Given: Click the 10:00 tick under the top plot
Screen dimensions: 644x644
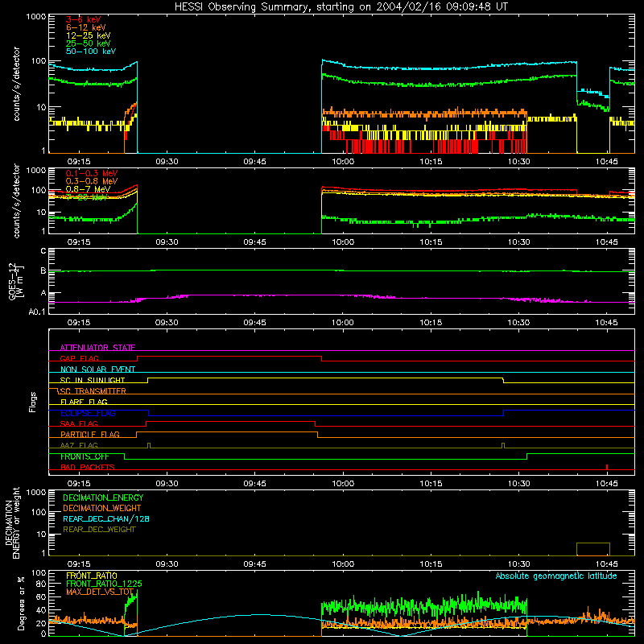Looking at the screenshot, I should (343, 162).
